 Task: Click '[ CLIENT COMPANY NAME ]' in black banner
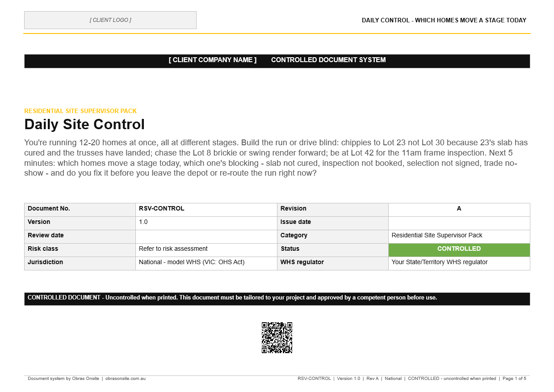pos(213,60)
